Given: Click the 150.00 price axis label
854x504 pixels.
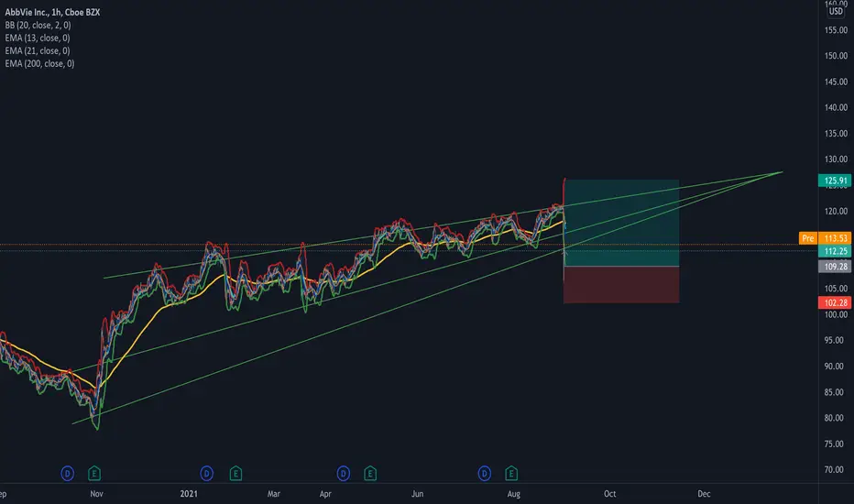Looking at the screenshot, I should point(836,56).
